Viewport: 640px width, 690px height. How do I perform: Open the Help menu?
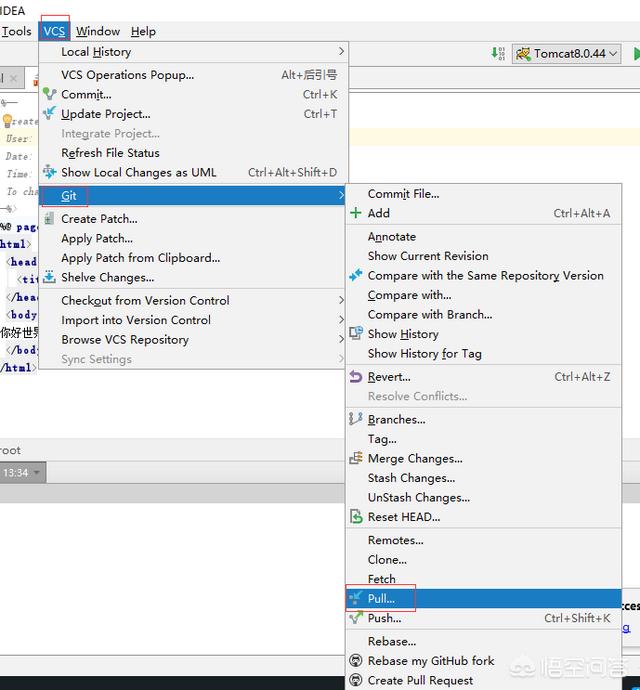143,31
